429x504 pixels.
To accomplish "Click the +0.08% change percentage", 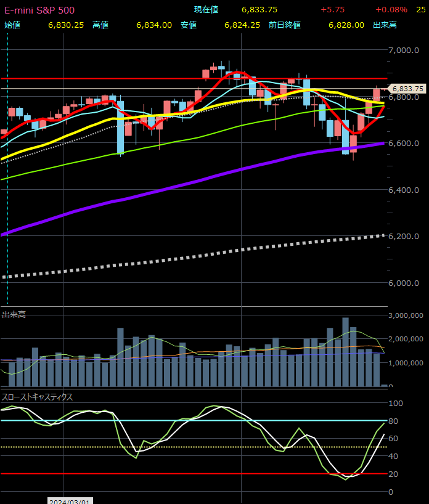I will (x=391, y=10).
